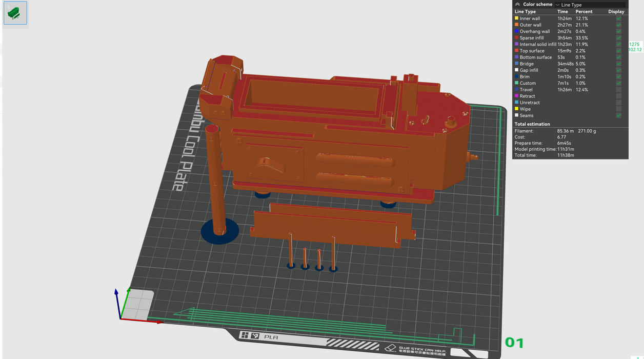Click the Brim dark blue swatch

[x=516, y=77]
